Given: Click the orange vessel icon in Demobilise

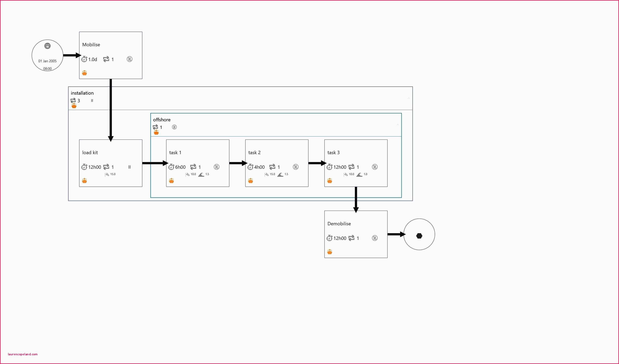Looking at the screenshot, I should (x=330, y=252).
